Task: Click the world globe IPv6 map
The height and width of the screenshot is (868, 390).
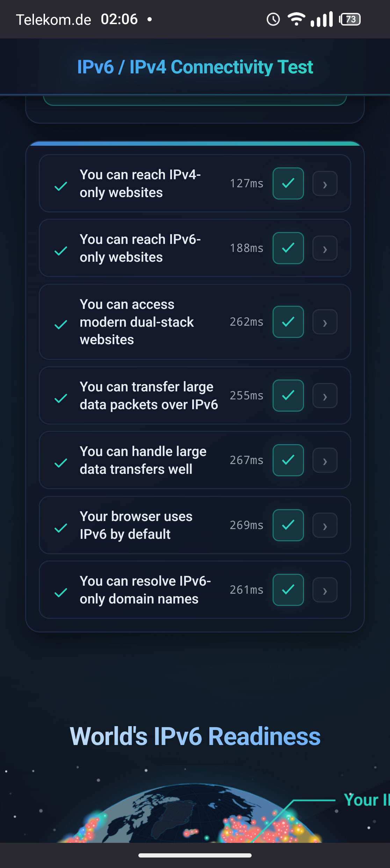Action: coord(189,818)
